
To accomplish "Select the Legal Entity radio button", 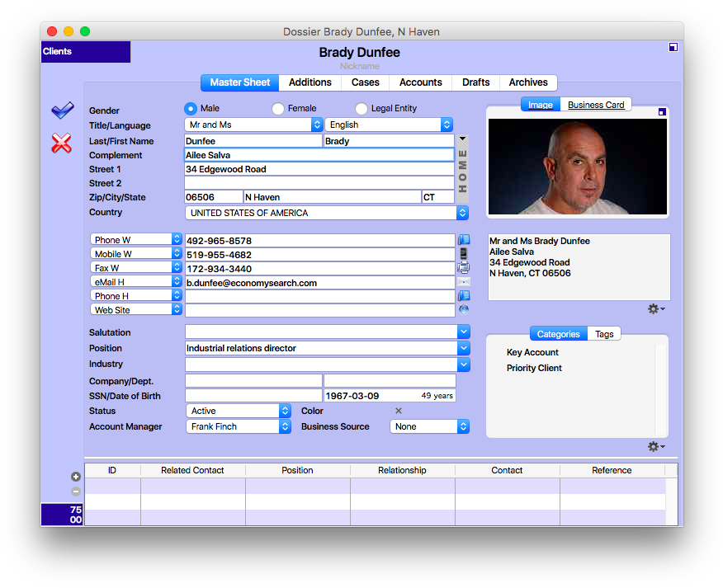I will pyautogui.click(x=361, y=109).
